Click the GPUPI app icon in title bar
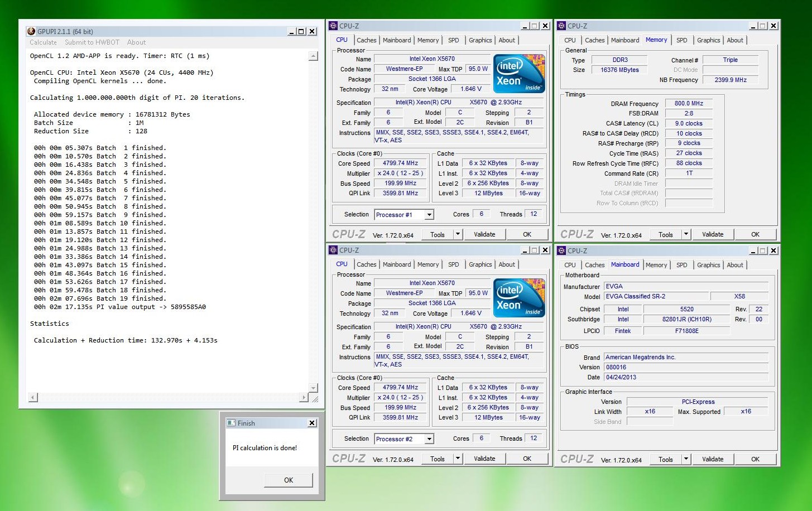 (x=31, y=32)
